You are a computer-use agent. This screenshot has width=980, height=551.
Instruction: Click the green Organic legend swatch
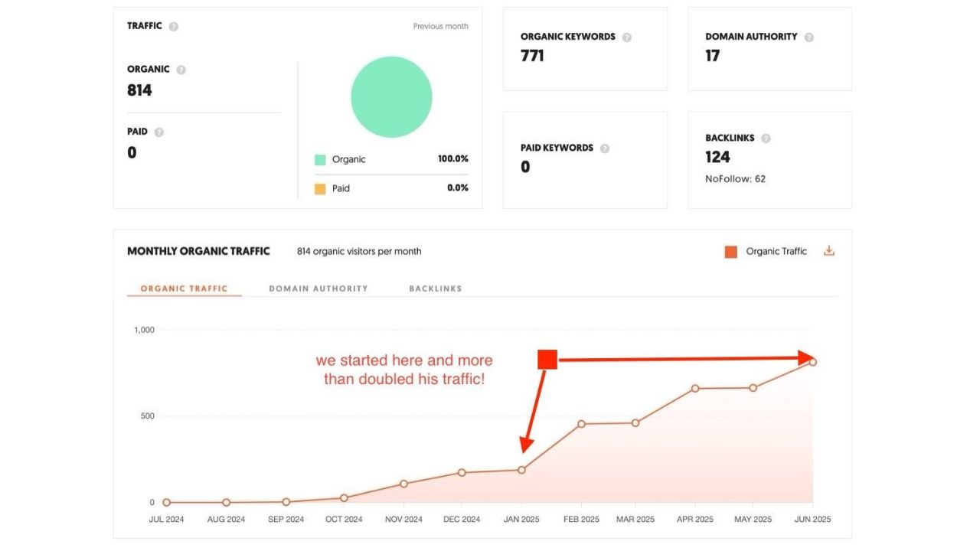pyautogui.click(x=320, y=160)
